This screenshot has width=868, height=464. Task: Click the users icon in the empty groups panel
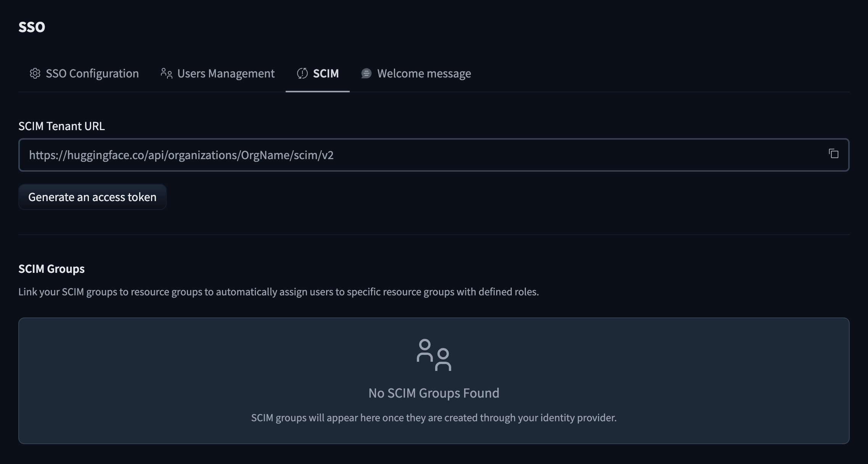(434, 355)
